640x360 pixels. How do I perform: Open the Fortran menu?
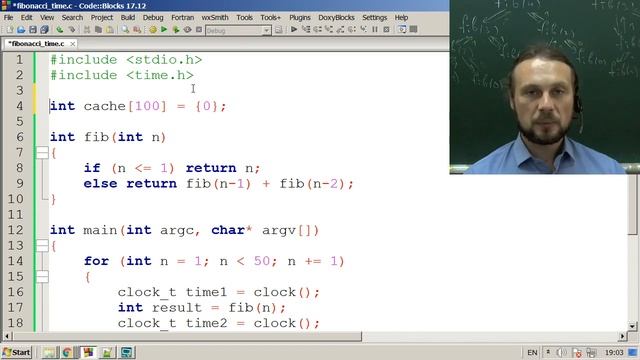coord(182,18)
